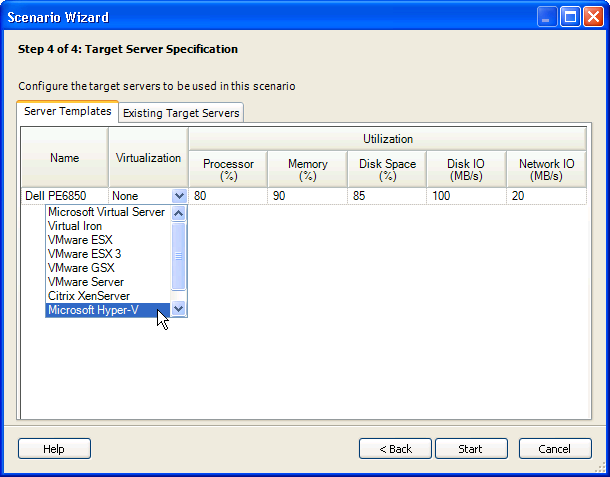Choose VMware GSX from the list
The width and height of the screenshot is (610, 477).
point(108,268)
